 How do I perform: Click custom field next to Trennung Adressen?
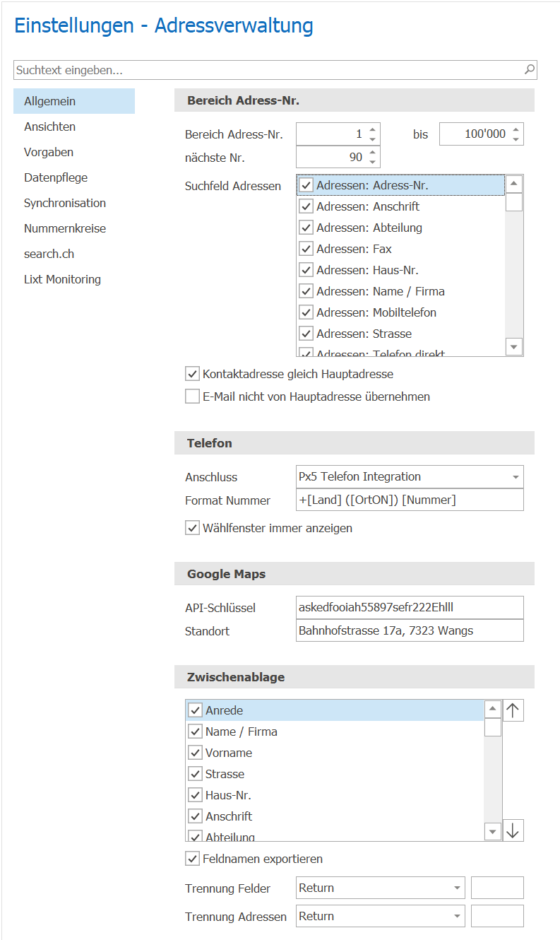(x=497, y=917)
